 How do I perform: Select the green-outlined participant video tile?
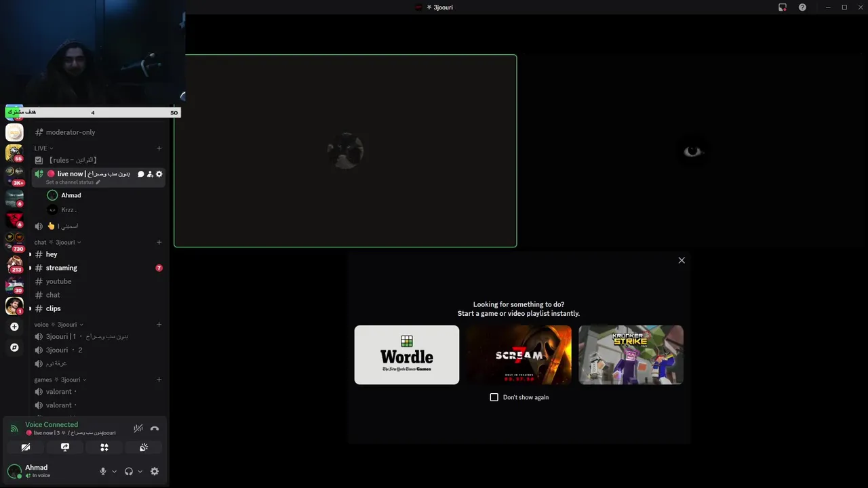pos(345,151)
